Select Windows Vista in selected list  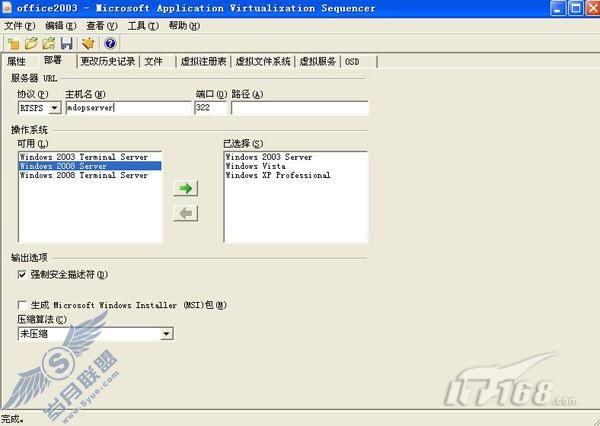tap(295, 166)
